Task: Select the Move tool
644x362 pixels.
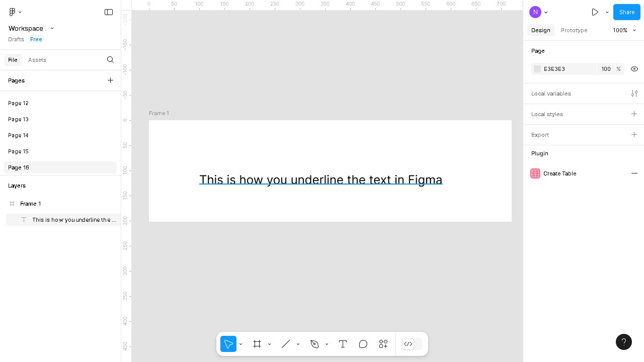Action: 228,344
